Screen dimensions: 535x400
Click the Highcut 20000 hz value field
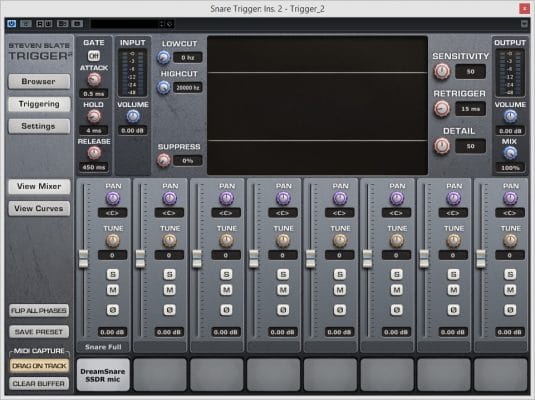click(188, 87)
